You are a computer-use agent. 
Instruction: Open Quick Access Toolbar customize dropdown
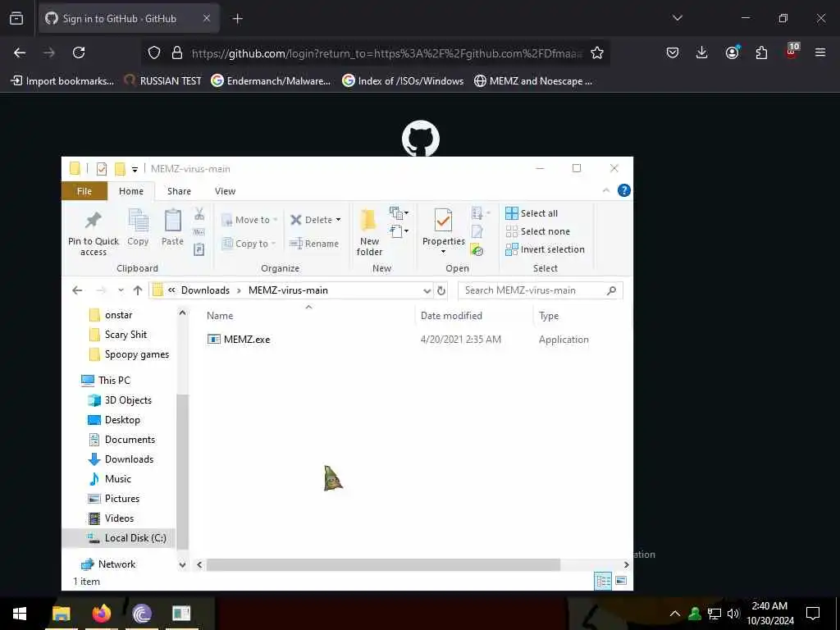(135, 169)
